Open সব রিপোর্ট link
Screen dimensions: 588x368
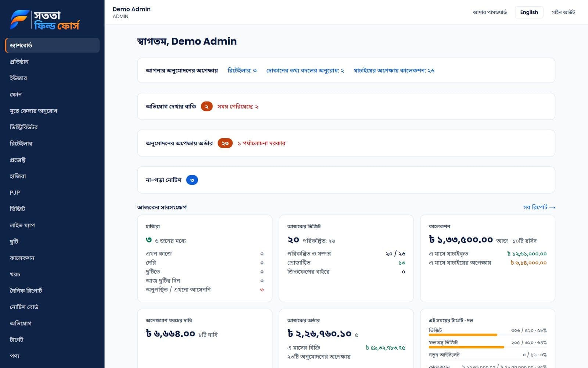coord(539,207)
